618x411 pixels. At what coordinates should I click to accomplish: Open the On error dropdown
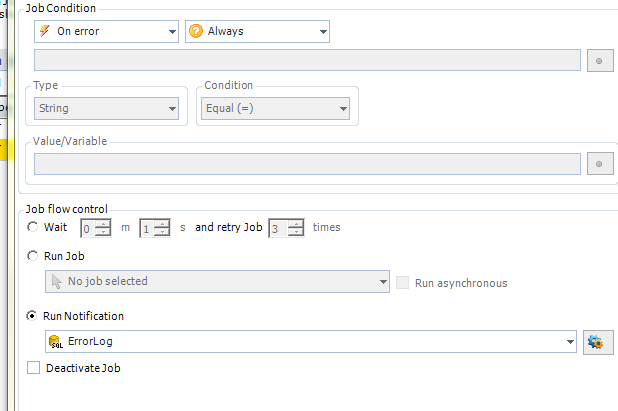(x=171, y=31)
